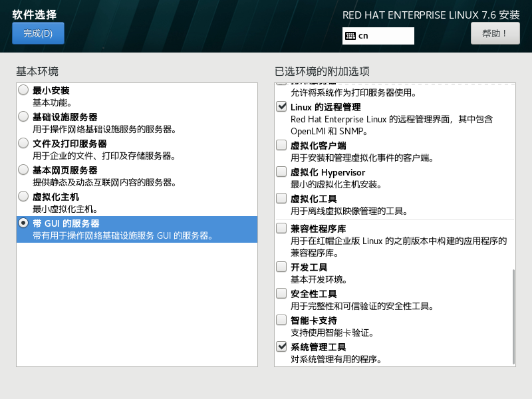
Task: Select the 带 GUI 的服务器 radio button
Action: tap(23, 223)
